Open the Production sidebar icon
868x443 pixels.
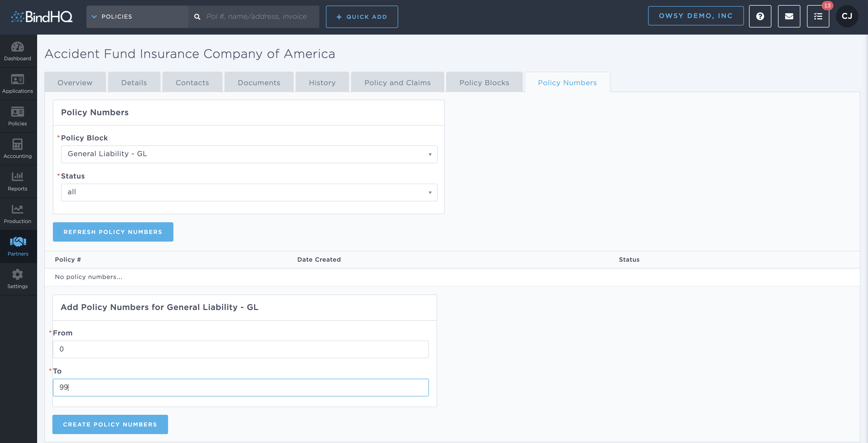click(x=18, y=214)
